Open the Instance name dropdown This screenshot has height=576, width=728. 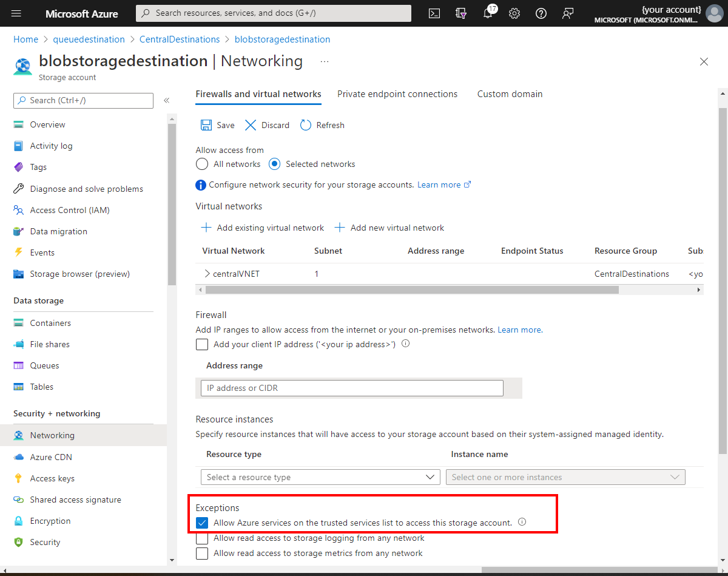(565, 477)
